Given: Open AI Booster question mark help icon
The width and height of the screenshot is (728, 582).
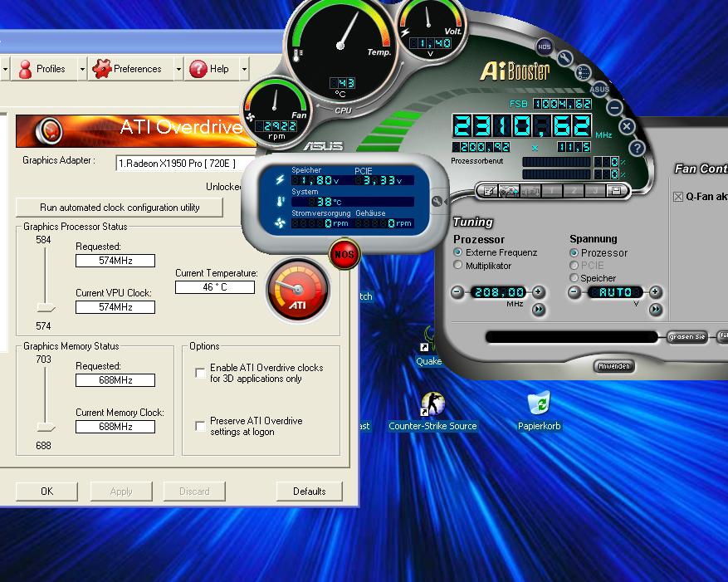Looking at the screenshot, I should pos(636,148).
